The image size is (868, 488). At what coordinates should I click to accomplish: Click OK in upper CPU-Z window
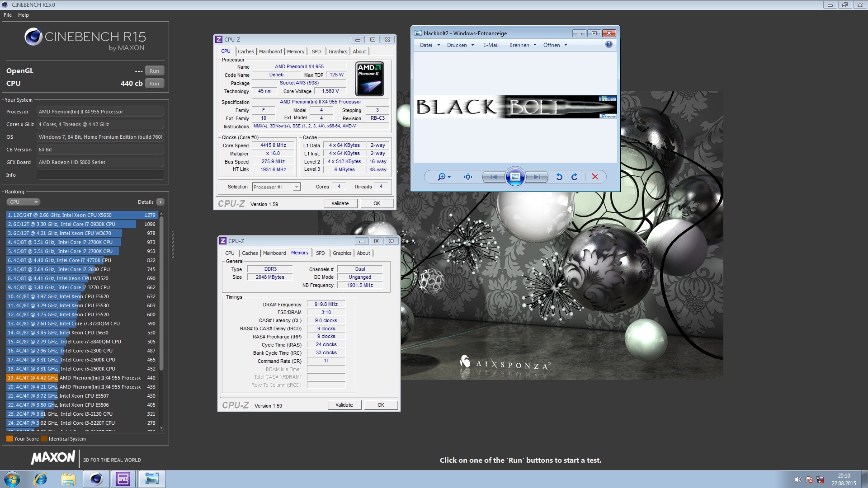(x=377, y=204)
